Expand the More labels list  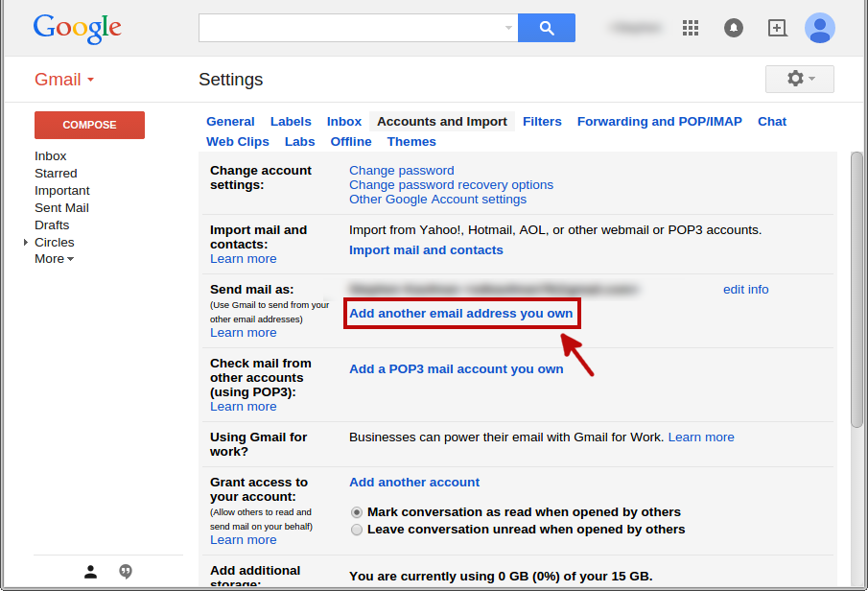coord(55,259)
